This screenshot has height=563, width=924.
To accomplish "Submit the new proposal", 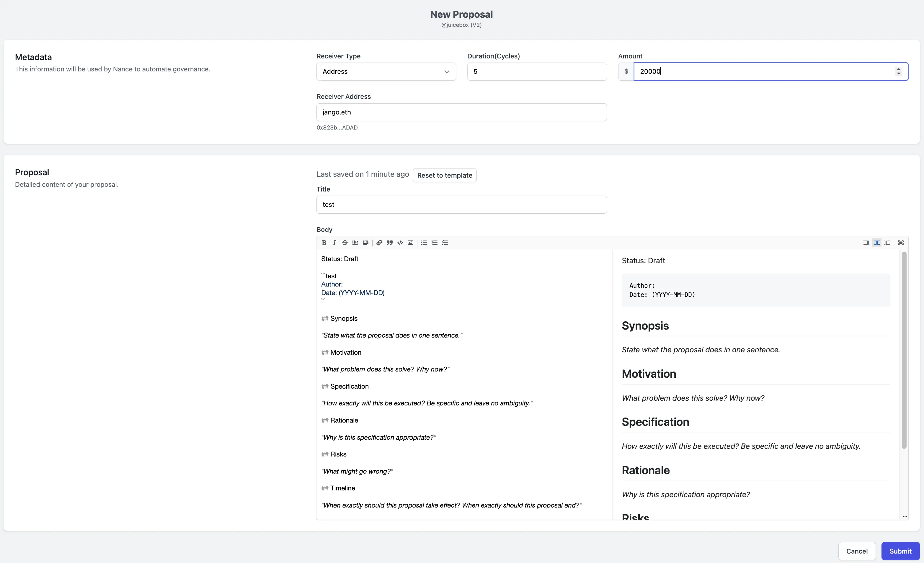I will (x=900, y=551).
